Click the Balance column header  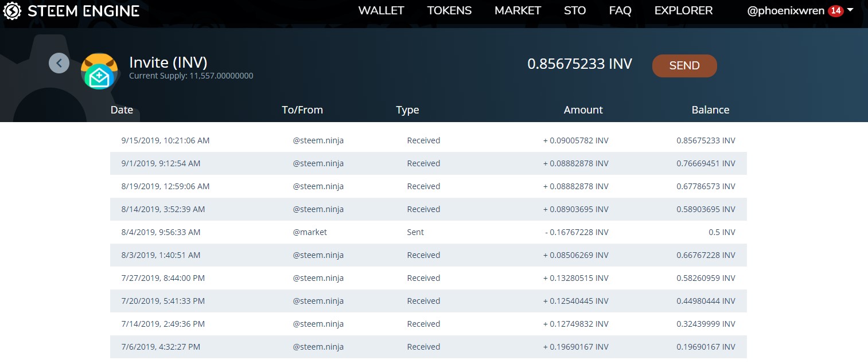click(x=710, y=110)
